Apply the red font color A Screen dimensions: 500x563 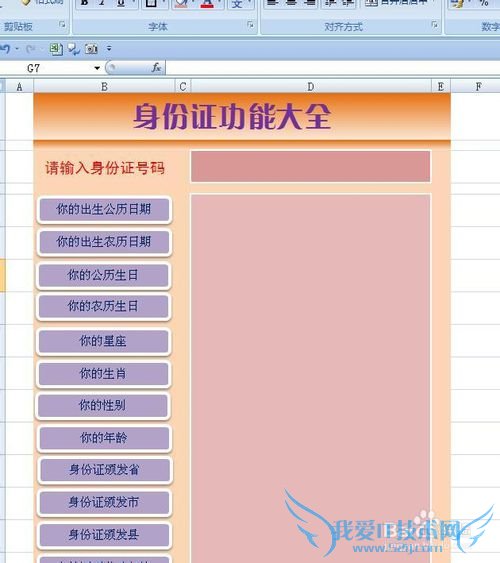[207, 3]
